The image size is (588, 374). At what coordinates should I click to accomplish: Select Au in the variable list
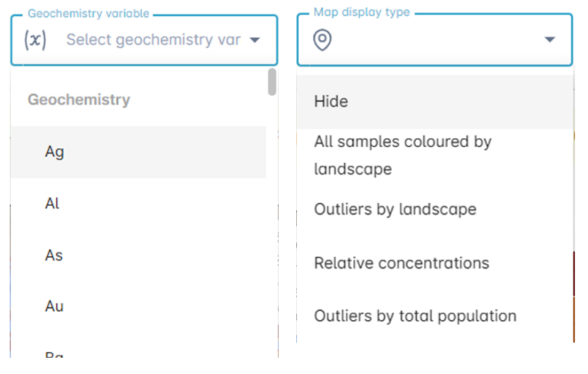click(x=138, y=306)
